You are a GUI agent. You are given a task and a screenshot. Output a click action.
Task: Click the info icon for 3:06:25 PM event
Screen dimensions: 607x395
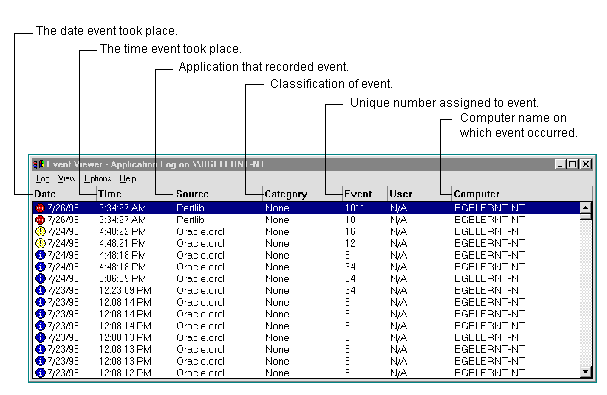pyautogui.click(x=40, y=279)
